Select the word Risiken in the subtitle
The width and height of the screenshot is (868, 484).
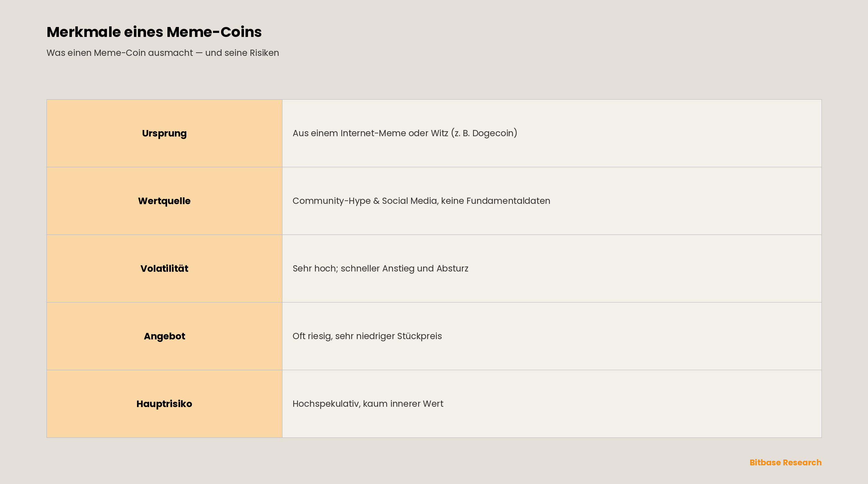point(264,53)
